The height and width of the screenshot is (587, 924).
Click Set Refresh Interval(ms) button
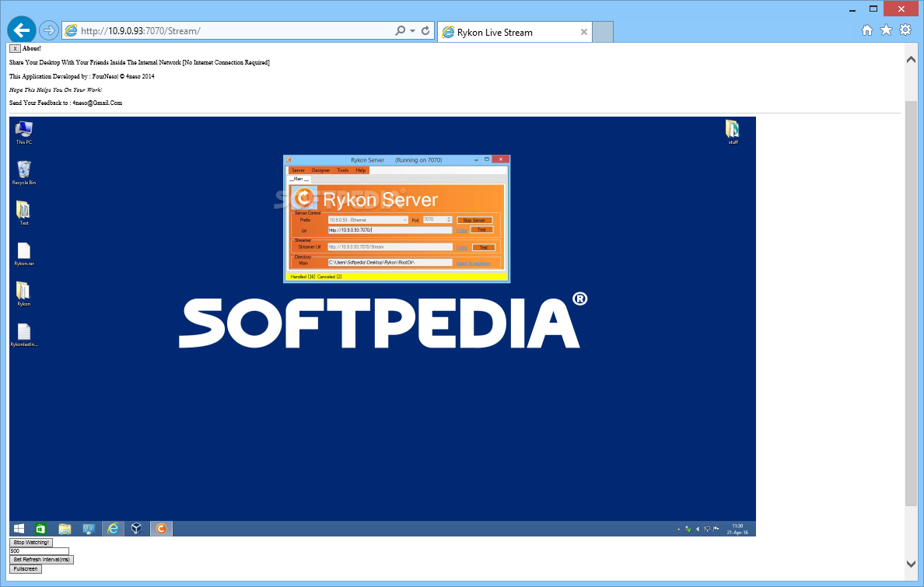pos(42,559)
